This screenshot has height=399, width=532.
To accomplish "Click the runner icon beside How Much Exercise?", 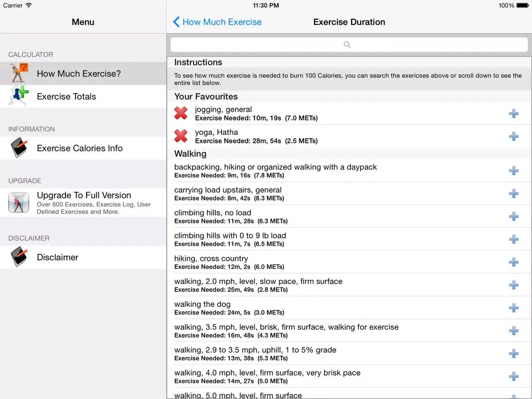I will coord(18,73).
